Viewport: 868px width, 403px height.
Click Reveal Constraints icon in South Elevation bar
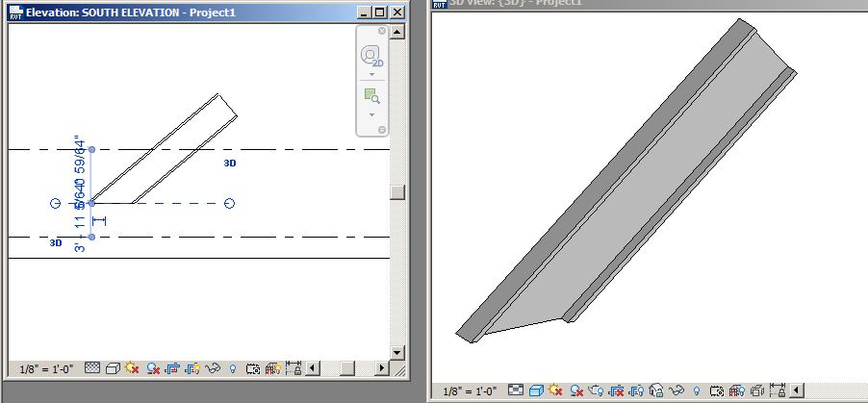tap(294, 367)
